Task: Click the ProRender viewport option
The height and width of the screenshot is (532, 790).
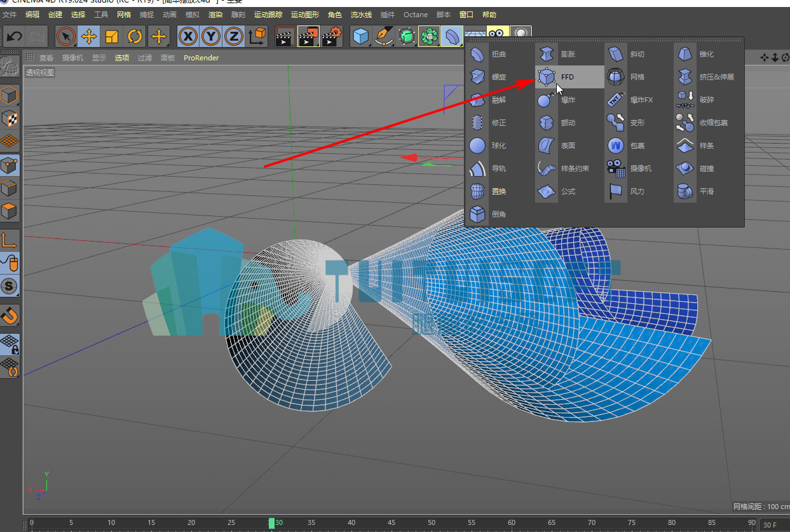Action: pos(201,58)
